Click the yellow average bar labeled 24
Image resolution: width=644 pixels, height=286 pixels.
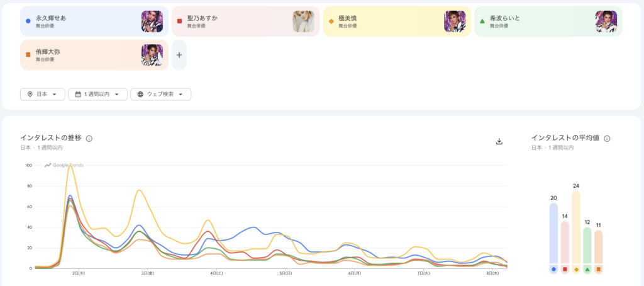[576, 227]
